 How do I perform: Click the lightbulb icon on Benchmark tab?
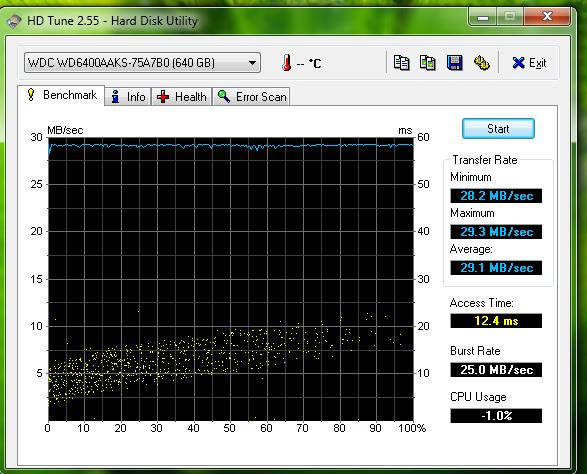point(31,95)
